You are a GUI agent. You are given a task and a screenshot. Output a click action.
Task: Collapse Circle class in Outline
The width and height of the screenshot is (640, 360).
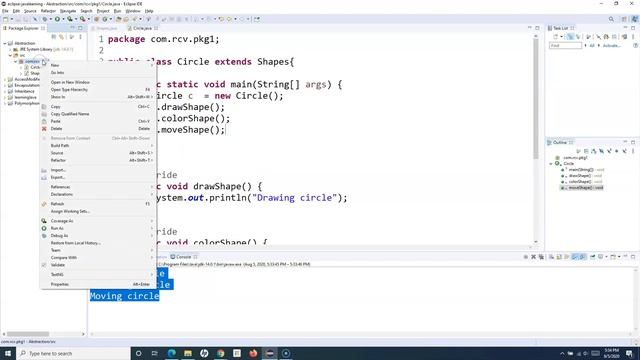point(551,164)
